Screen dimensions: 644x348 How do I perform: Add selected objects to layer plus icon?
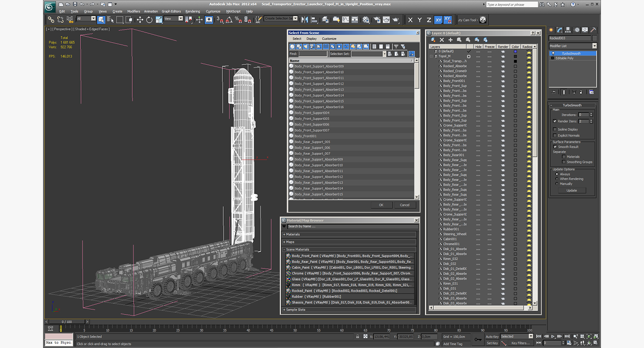coord(450,40)
